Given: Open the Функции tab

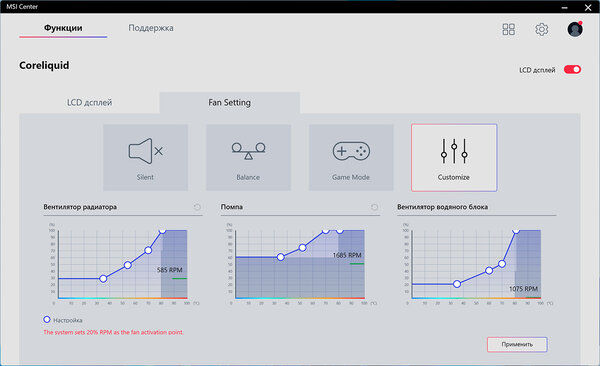Looking at the screenshot, I should coord(63,28).
